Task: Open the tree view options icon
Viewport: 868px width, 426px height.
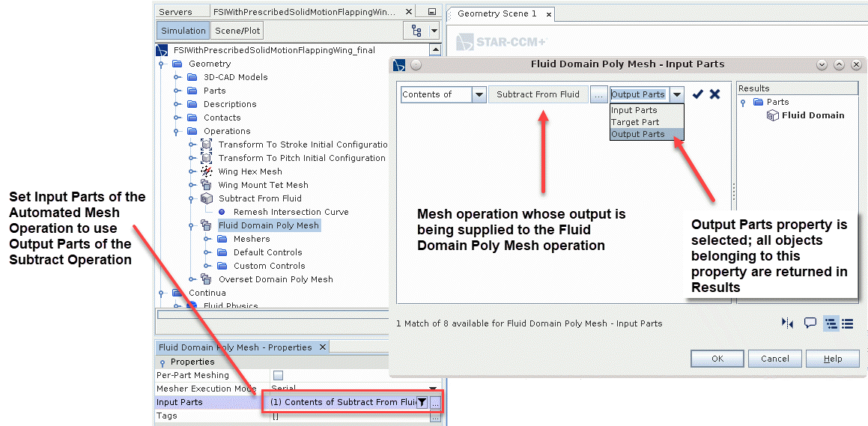Action: click(417, 31)
